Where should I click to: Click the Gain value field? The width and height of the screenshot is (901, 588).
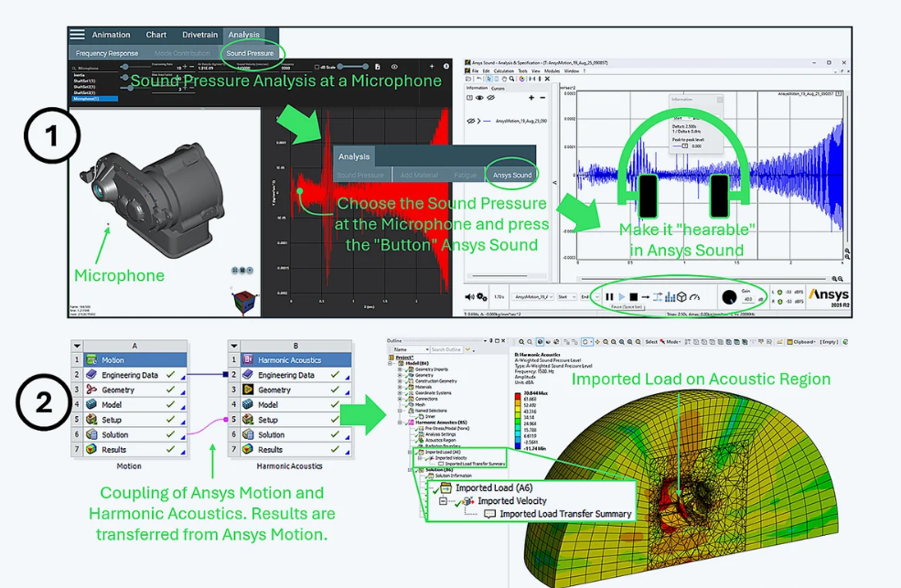click(x=748, y=299)
